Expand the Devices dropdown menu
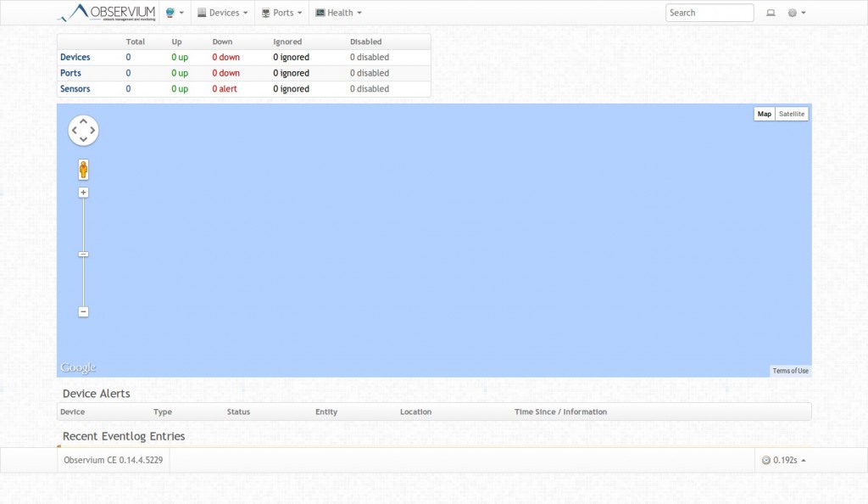 coord(222,12)
